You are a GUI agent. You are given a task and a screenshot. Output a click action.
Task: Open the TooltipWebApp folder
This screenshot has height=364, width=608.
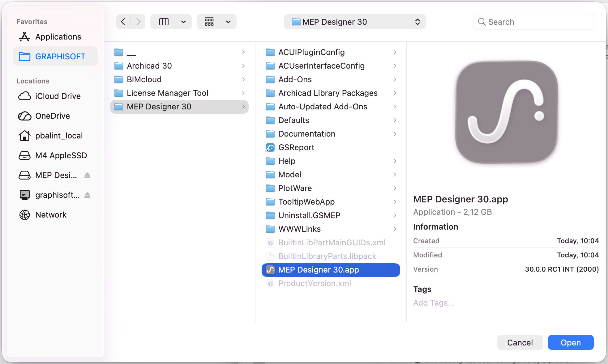coord(331,202)
